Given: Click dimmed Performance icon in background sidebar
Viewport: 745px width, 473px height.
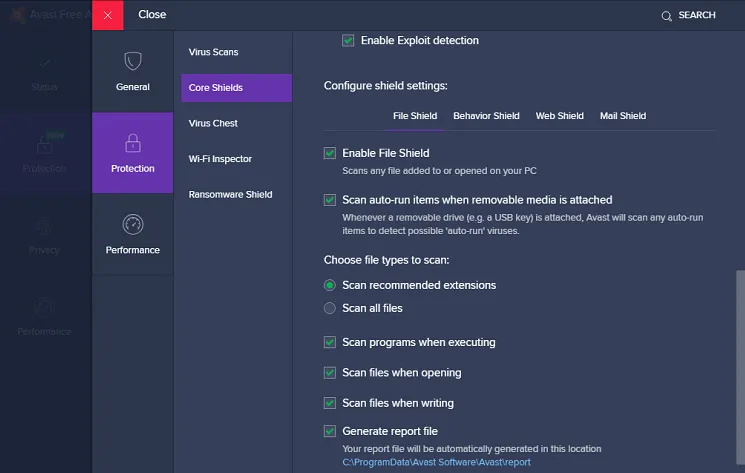Looking at the screenshot, I should point(44,308).
